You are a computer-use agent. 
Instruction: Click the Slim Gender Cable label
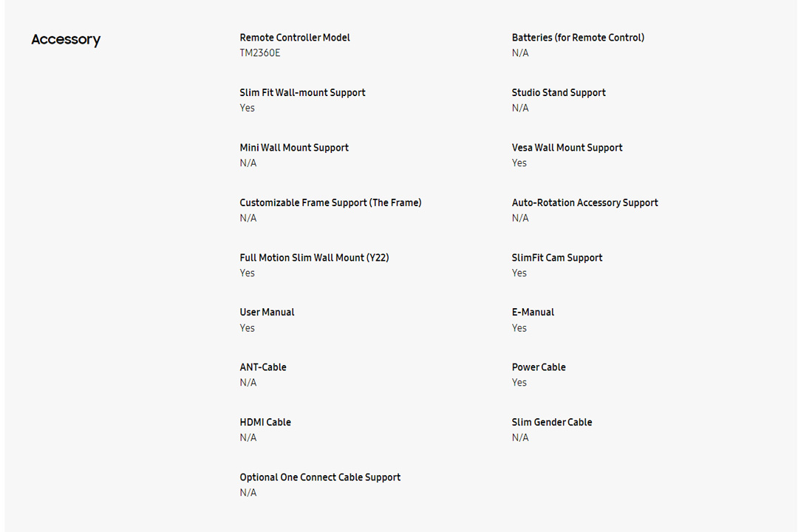pos(552,423)
